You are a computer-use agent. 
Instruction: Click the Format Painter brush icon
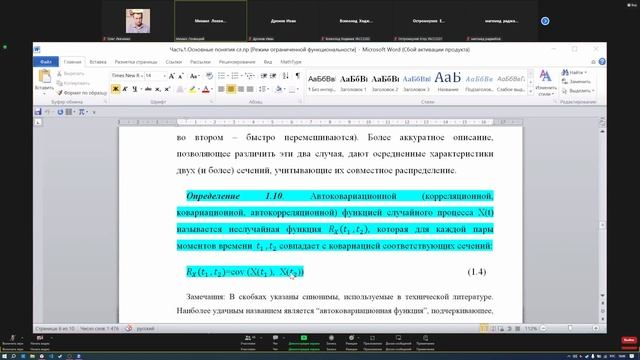coord(60,93)
